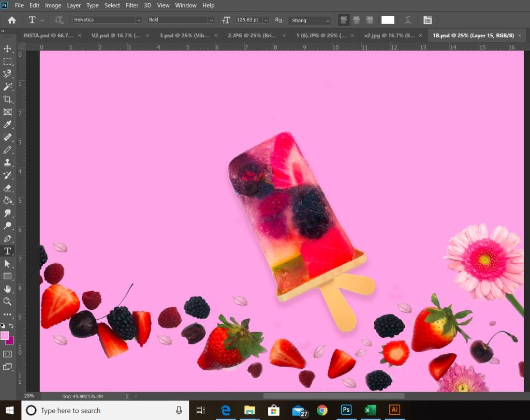Click the white text color swatch
The height and width of the screenshot is (420, 530).
coord(388,20)
